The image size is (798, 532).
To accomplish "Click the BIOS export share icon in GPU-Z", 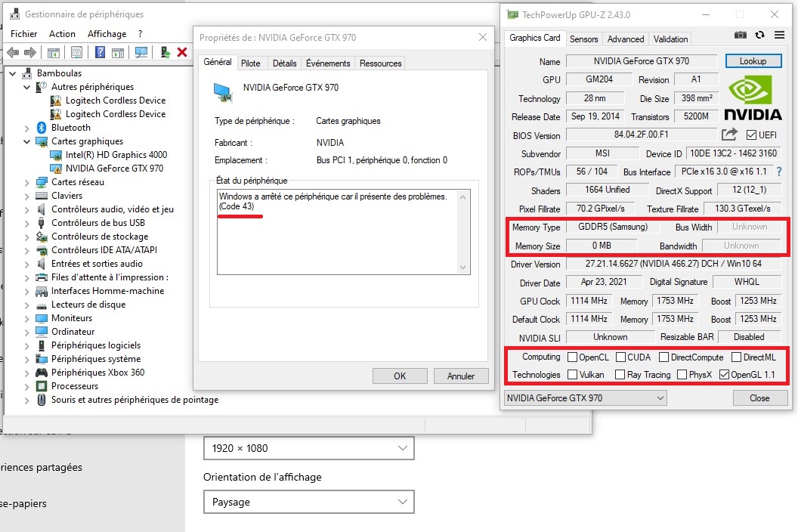I will 729,135.
